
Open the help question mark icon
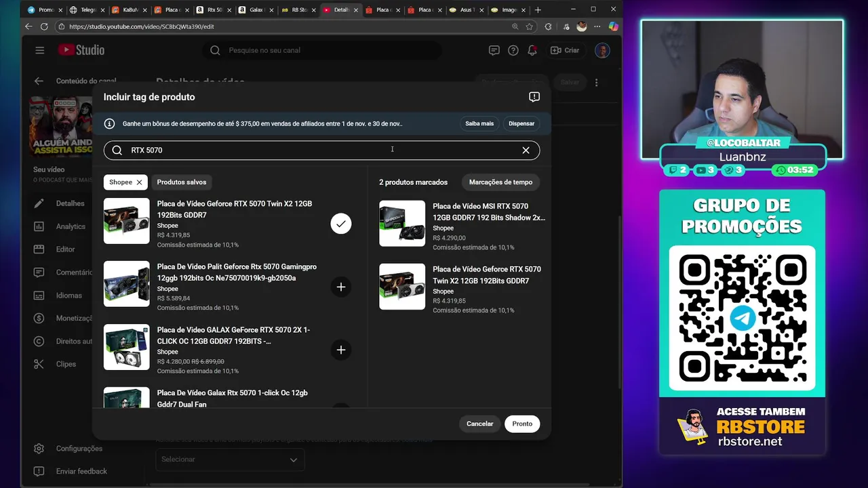click(513, 50)
